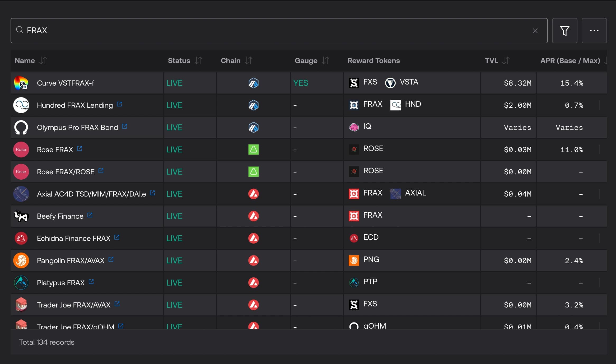Open Olympus Pro FRAX Bond external link

(124, 126)
